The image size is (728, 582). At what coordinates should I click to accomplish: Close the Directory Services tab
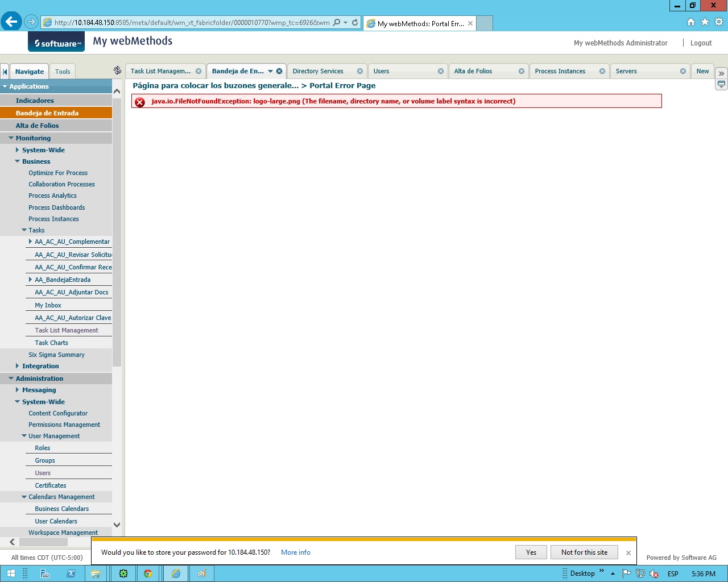(360, 71)
